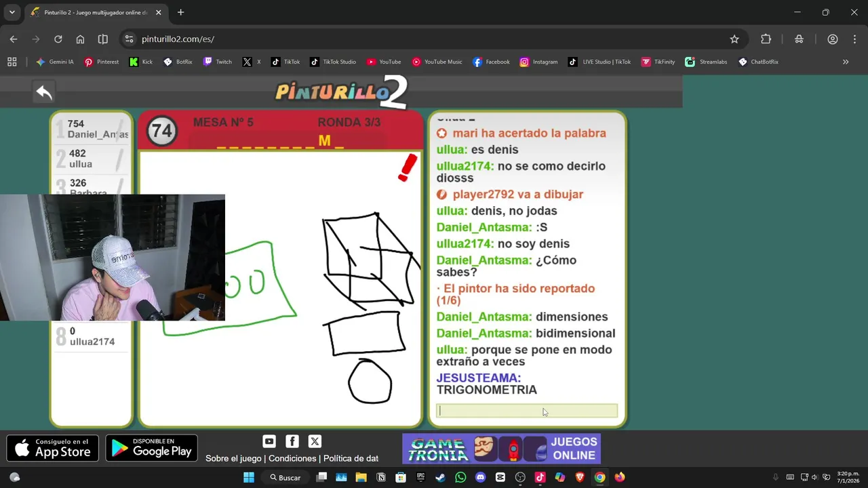Open the BotRix bookmark
Screen dimensions: 868x488
(178, 62)
